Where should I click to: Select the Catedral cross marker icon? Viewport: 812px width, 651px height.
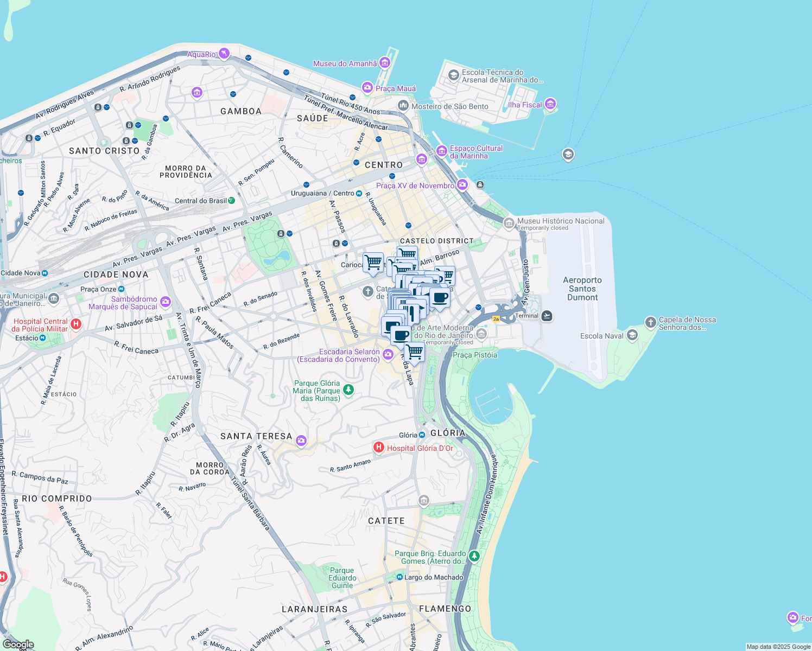click(368, 292)
